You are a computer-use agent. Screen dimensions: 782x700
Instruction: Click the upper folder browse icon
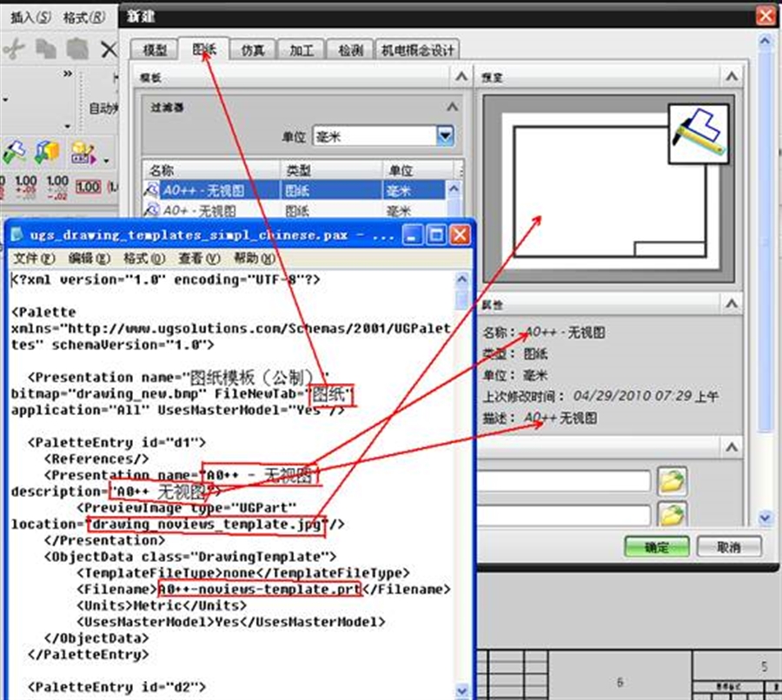tap(672, 481)
